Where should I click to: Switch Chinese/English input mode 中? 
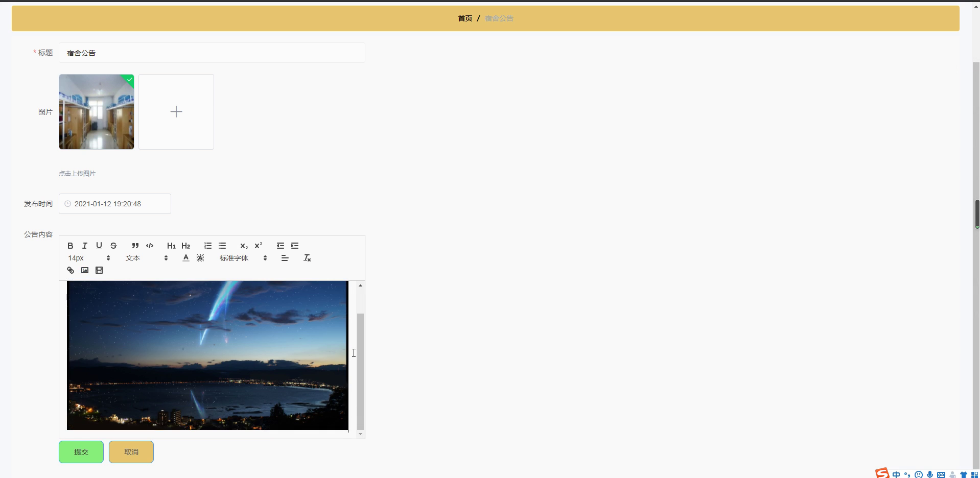(896, 474)
